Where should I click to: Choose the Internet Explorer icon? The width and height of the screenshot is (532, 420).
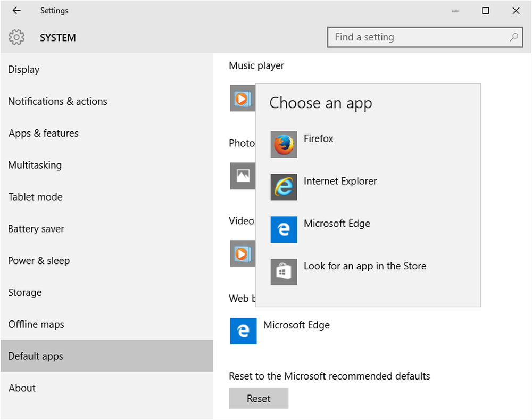pyautogui.click(x=284, y=187)
